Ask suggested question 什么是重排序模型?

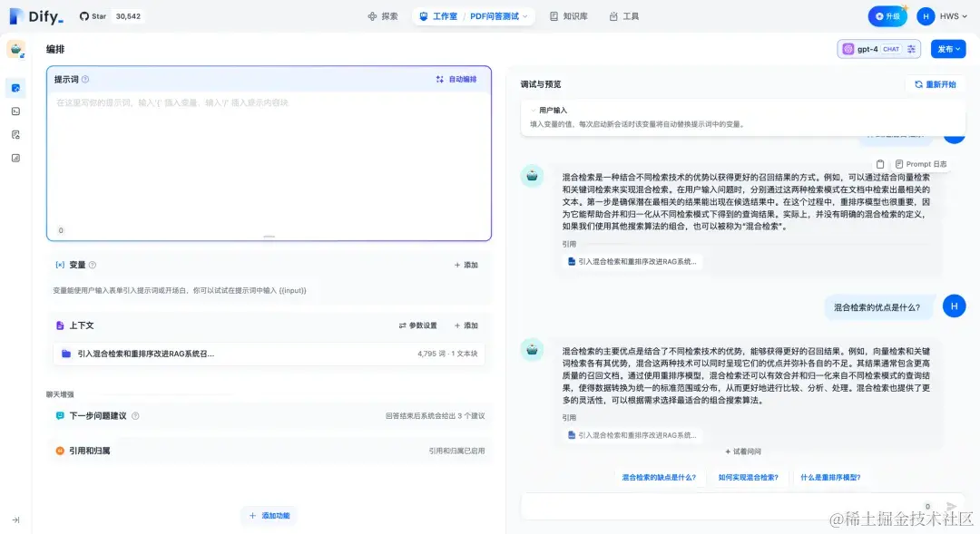pos(830,477)
